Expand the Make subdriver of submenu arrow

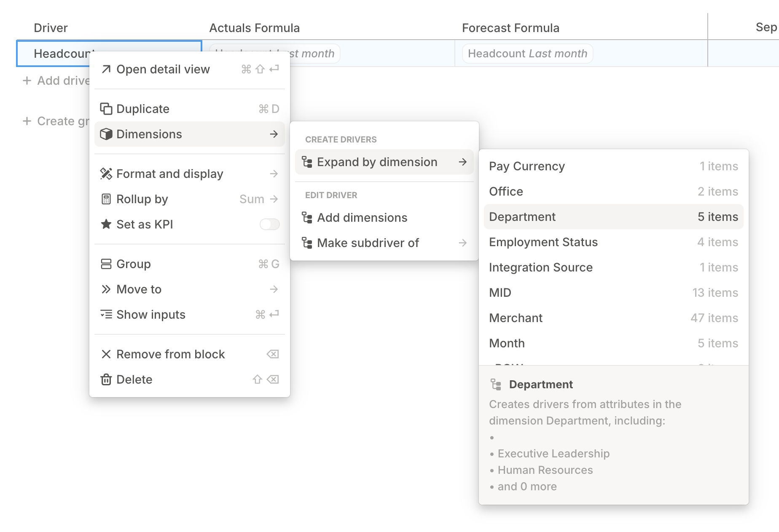[x=462, y=243]
